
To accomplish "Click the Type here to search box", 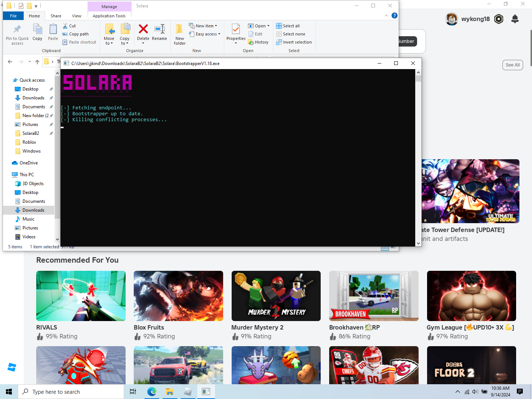I will coord(71,392).
